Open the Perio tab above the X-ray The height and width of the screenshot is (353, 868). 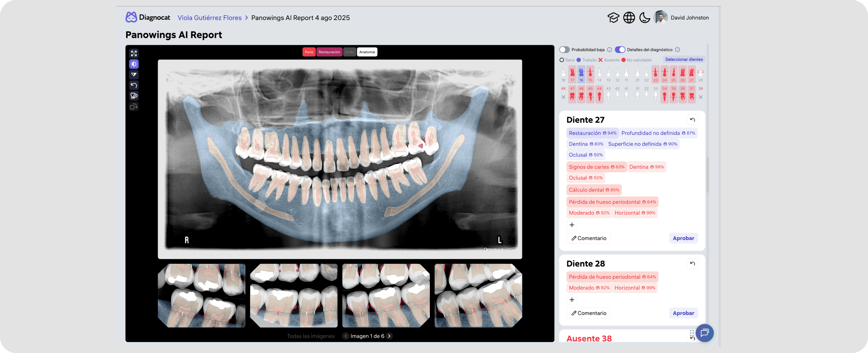point(309,52)
